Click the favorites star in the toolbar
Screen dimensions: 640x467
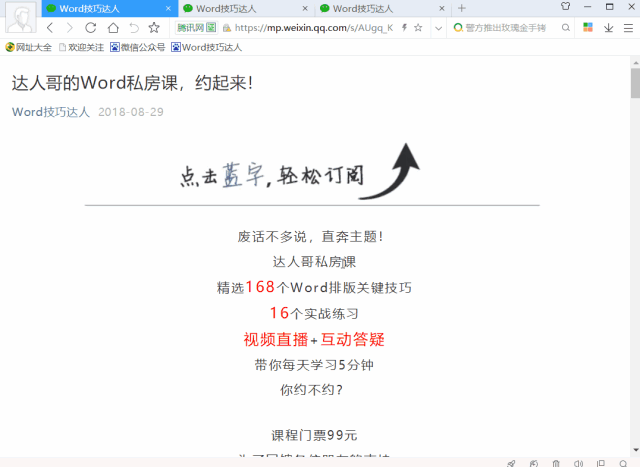[154, 28]
